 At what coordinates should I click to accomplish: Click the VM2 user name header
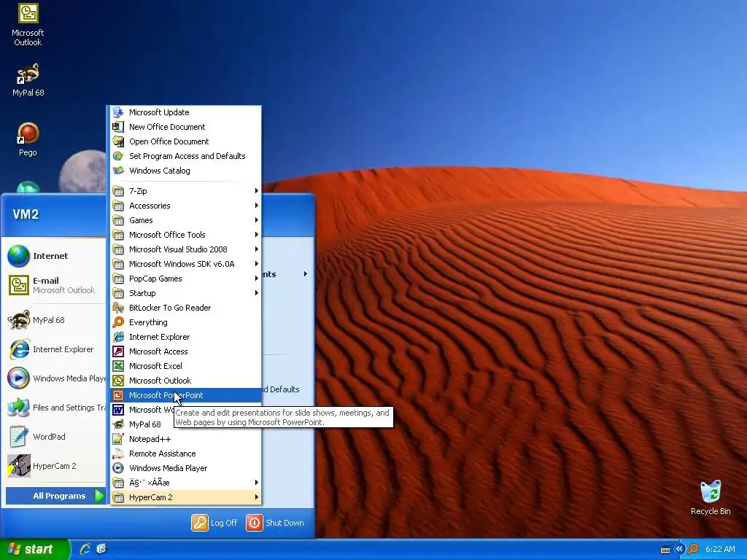click(x=26, y=214)
